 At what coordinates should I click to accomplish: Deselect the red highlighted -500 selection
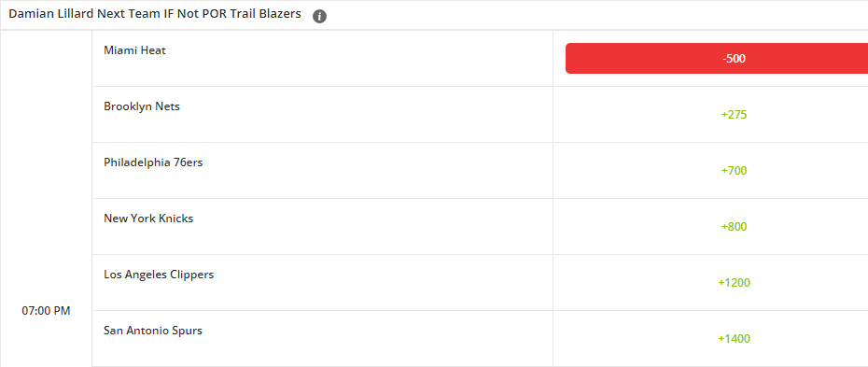coord(717,59)
